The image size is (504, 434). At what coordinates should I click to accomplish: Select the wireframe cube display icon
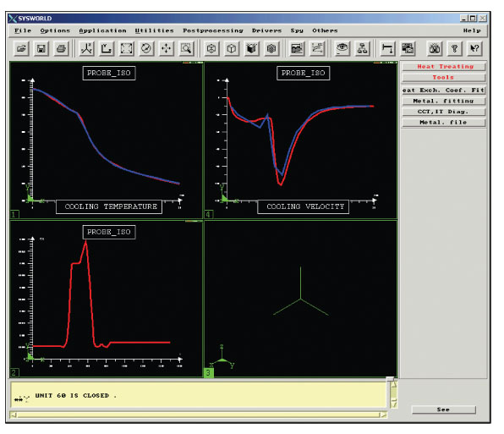click(x=232, y=48)
